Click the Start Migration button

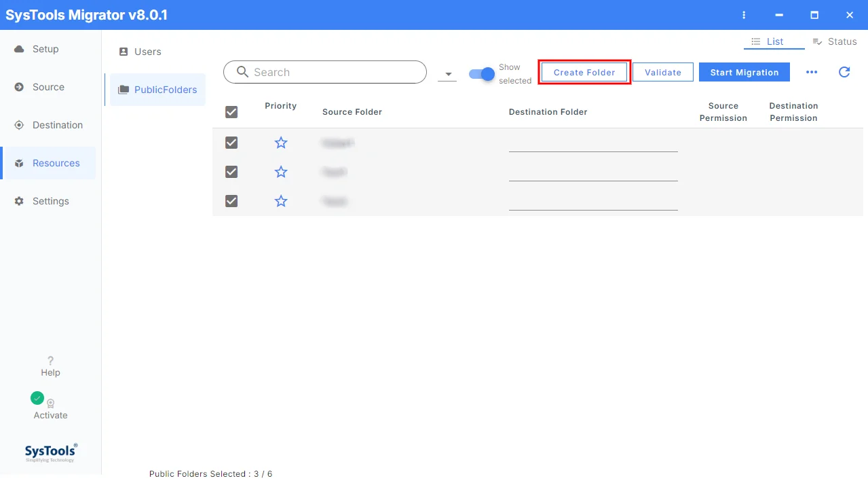[744, 72]
